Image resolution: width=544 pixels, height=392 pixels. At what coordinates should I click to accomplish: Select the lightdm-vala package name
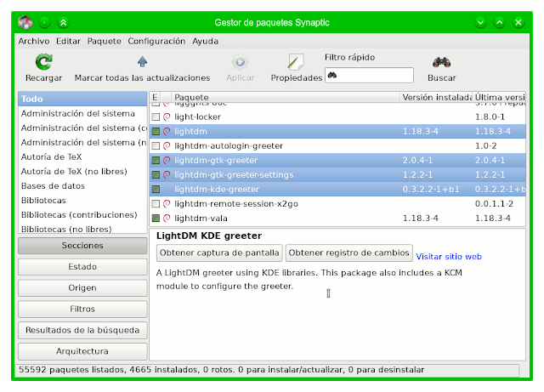(201, 218)
